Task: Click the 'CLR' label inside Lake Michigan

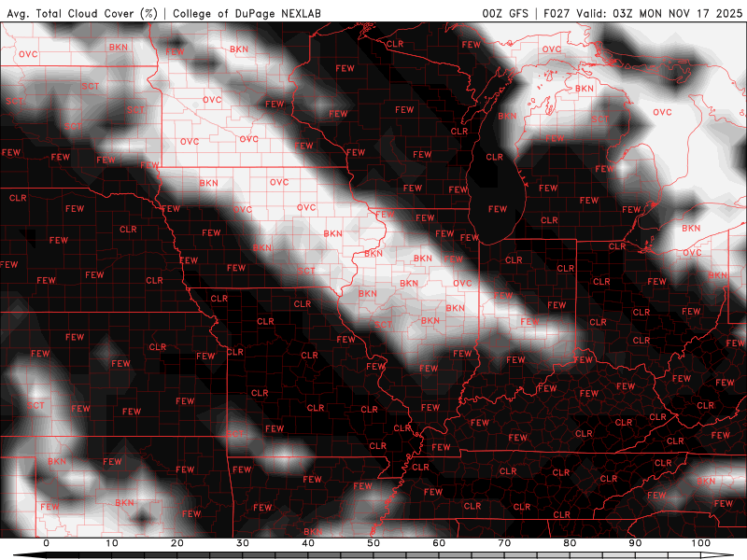Action: click(494, 157)
